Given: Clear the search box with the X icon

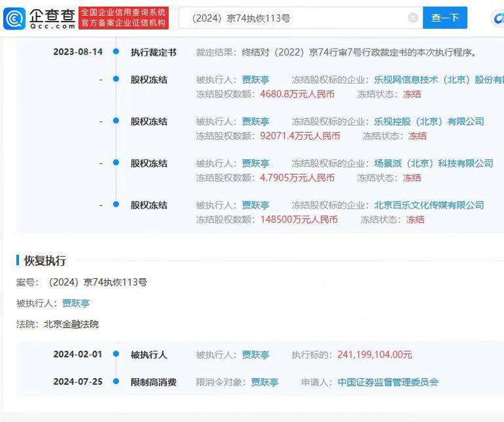Looking at the screenshot, I should [x=413, y=18].
